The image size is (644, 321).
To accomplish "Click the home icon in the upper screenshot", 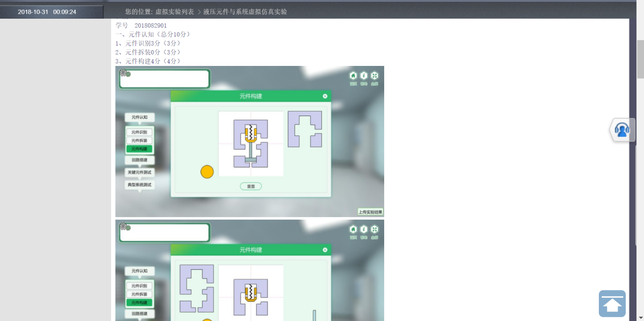I will point(353,76).
